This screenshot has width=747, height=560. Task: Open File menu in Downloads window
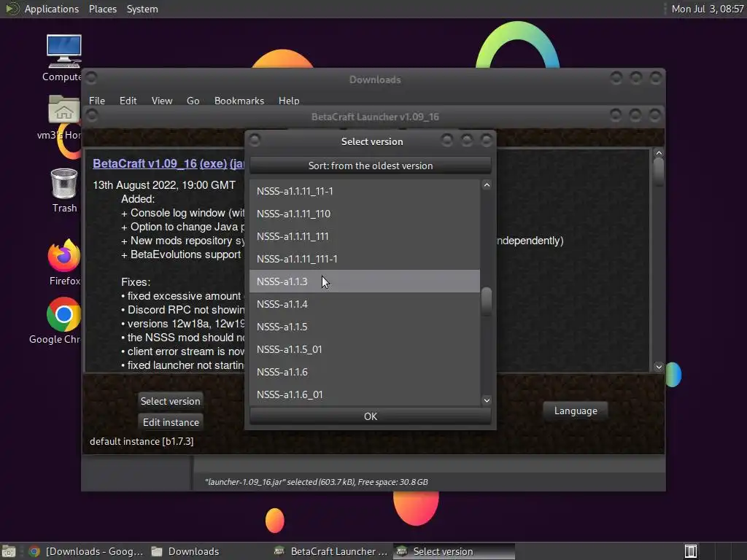97,101
